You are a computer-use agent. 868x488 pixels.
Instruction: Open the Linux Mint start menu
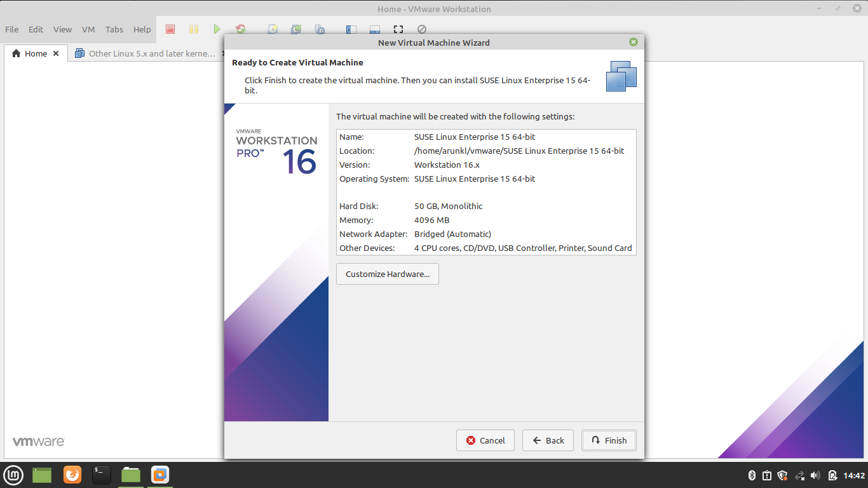pos(14,475)
